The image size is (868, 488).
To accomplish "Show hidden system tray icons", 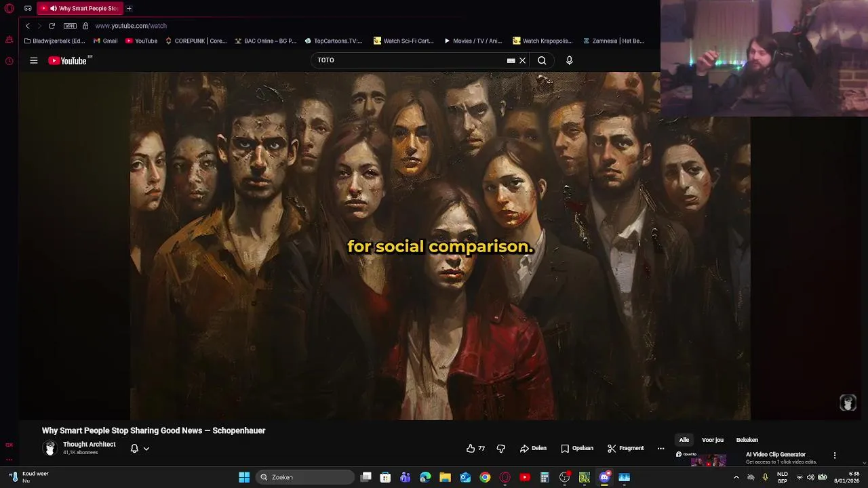I will click(736, 477).
